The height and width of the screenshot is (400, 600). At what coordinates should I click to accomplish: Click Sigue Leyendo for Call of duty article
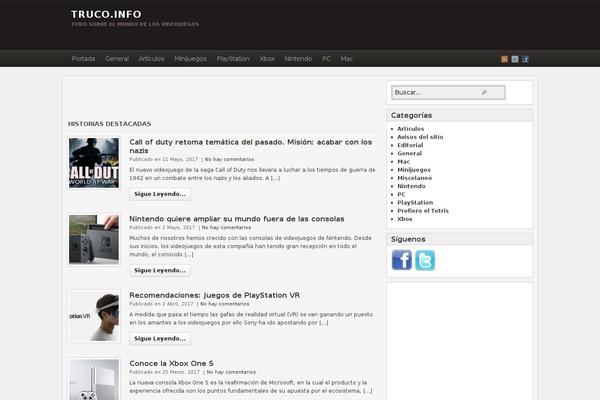coord(160,194)
